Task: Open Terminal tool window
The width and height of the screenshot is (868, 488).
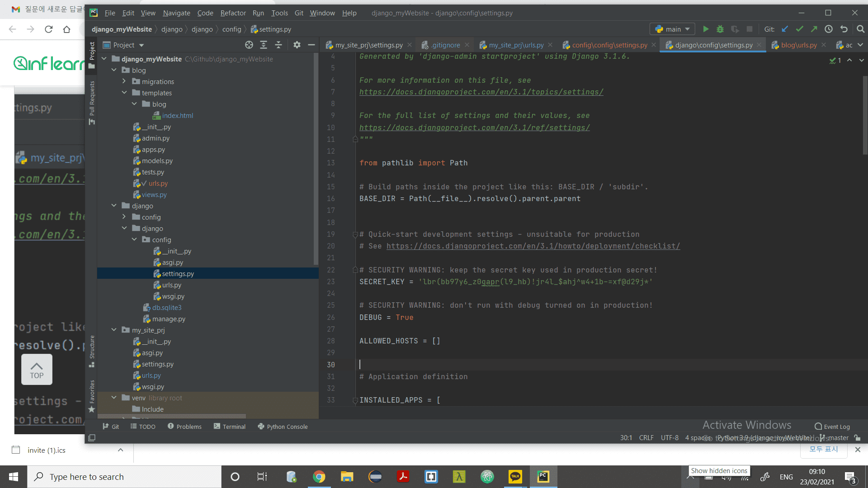Action: 230,427
